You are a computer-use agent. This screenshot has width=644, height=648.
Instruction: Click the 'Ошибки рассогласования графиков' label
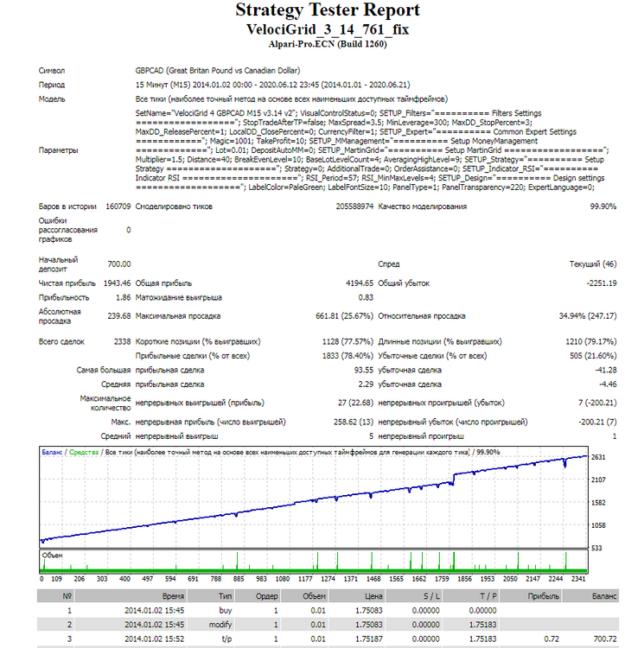click(67, 230)
